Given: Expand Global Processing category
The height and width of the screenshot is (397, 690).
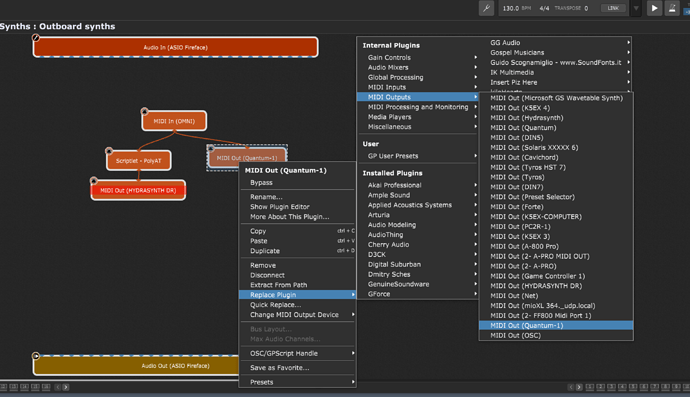Looking at the screenshot, I should [418, 77].
